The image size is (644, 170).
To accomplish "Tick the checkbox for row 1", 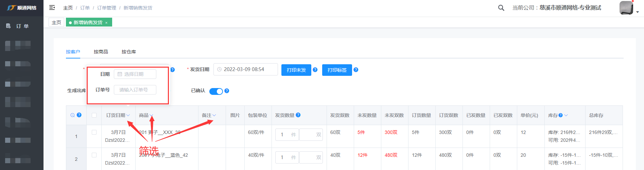I will (94, 132).
